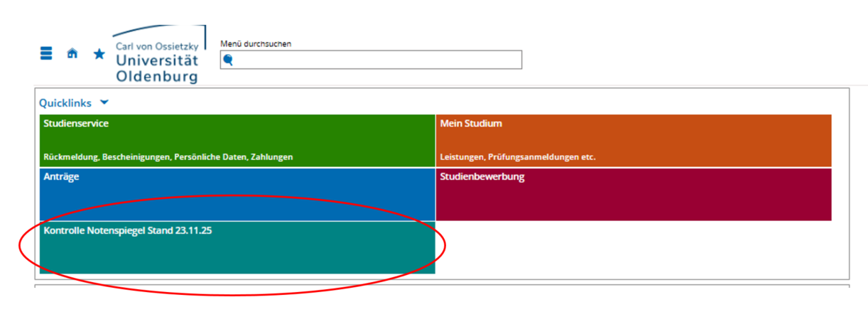
Task: Click the teal area below Notenspiegel title
Action: [237, 257]
